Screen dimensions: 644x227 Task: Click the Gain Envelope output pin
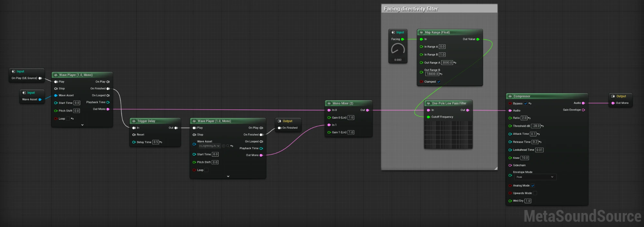tap(583, 110)
